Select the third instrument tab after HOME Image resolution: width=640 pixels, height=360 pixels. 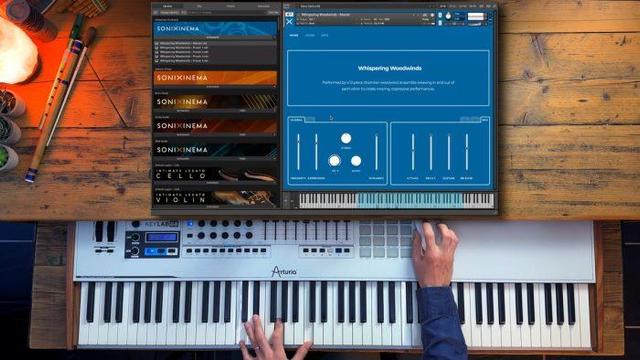324,36
